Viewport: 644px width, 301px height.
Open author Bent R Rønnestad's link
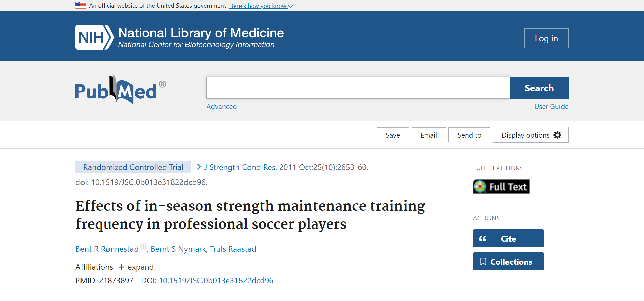tap(107, 249)
